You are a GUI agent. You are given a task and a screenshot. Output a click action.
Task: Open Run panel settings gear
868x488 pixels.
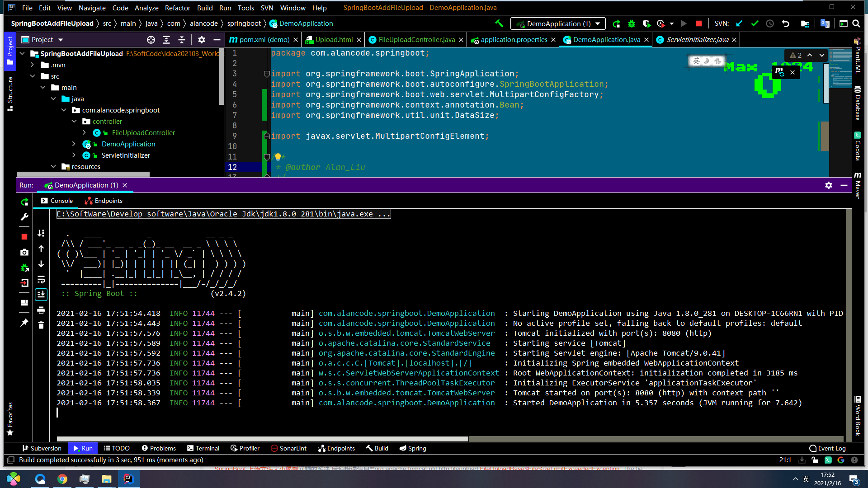click(829, 185)
